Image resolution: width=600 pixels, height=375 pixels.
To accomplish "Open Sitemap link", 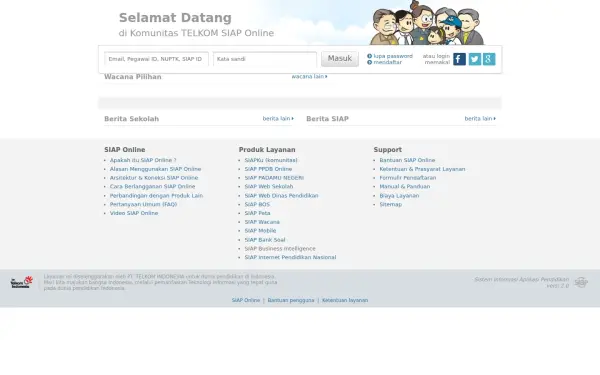I will (391, 204).
